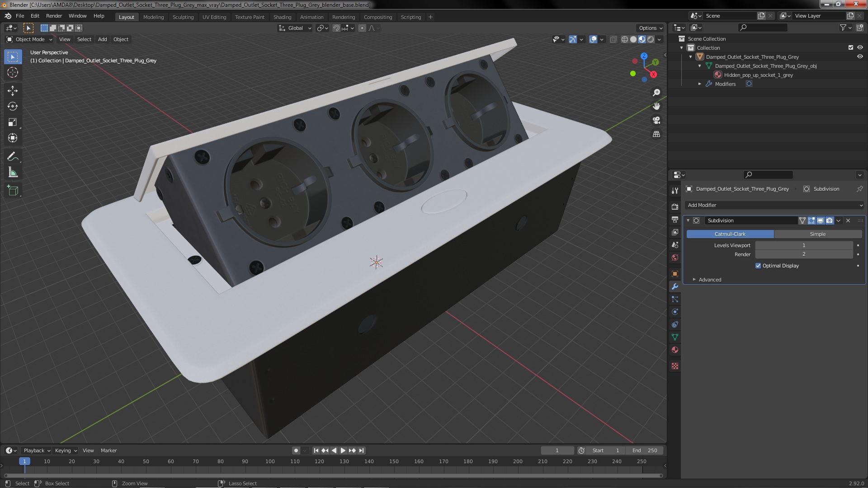Open Modifier properties wrench tab

click(675, 286)
